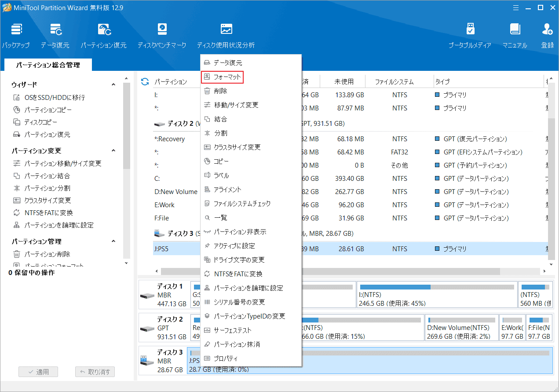Click パーティション分割 in the sidebar
559x392 pixels.
point(41,188)
